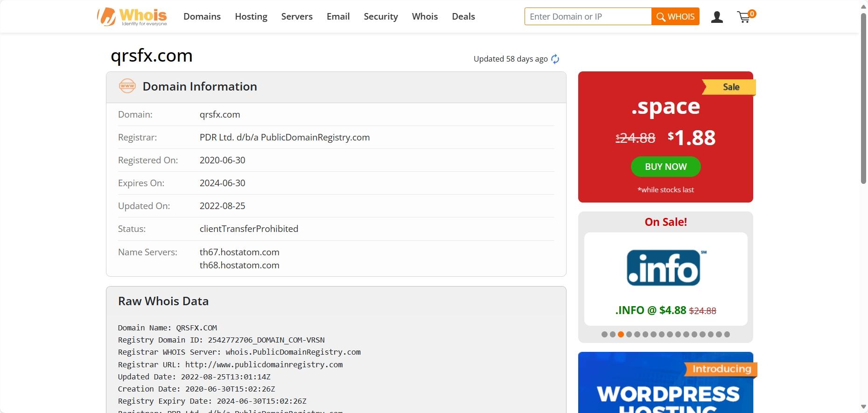
Task: Click the Updated On date 2022-08-25
Action: [223, 206]
